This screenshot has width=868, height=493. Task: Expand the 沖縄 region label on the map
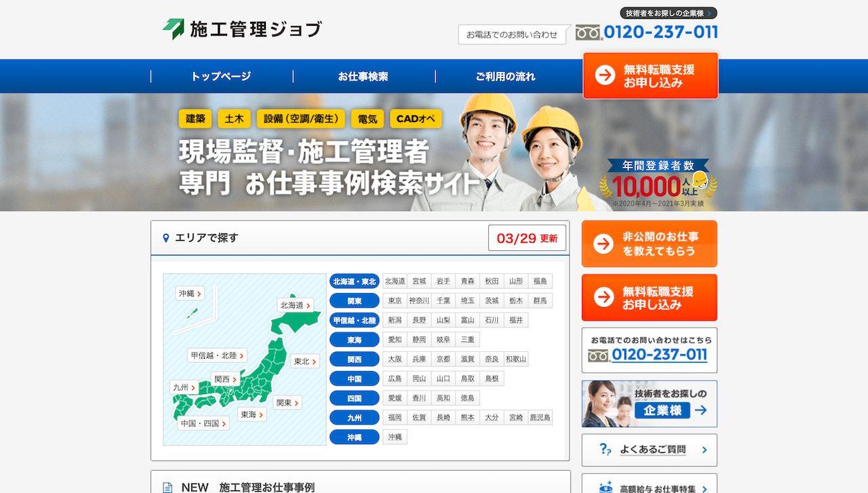click(189, 294)
